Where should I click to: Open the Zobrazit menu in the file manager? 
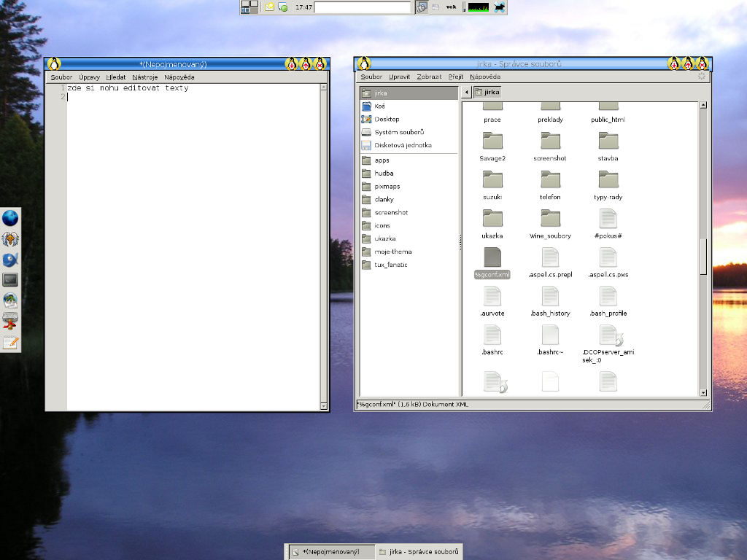click(x=429, y=77)
